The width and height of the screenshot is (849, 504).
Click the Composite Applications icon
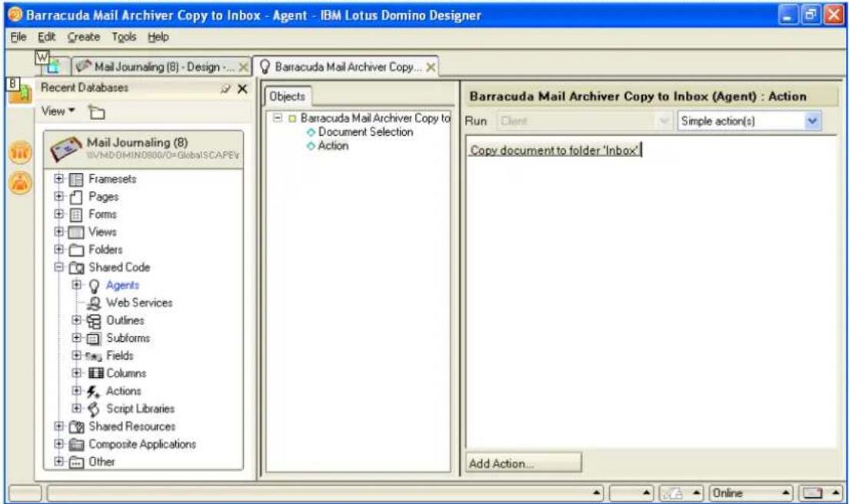[76, 445]
